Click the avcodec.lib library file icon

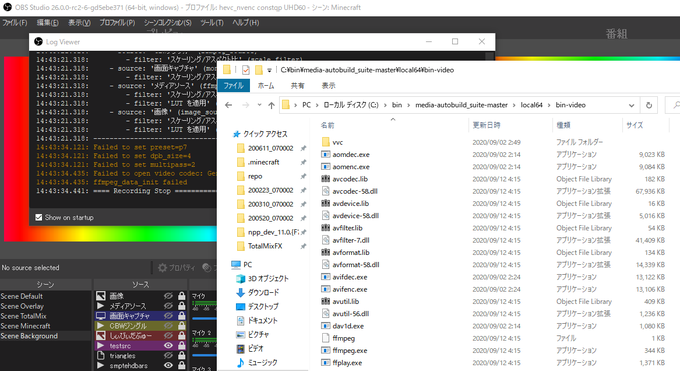(x=326, y=179)
